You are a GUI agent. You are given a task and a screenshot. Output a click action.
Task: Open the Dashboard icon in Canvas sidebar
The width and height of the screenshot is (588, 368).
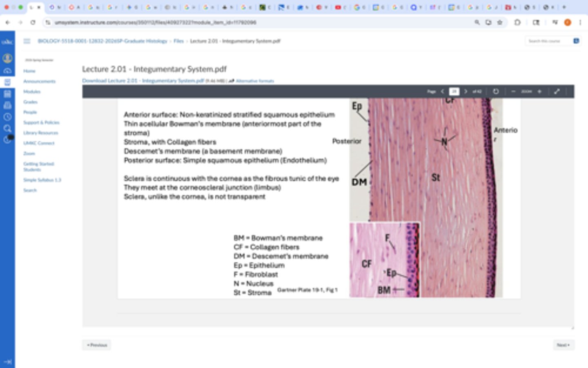(x=7, y=71)
